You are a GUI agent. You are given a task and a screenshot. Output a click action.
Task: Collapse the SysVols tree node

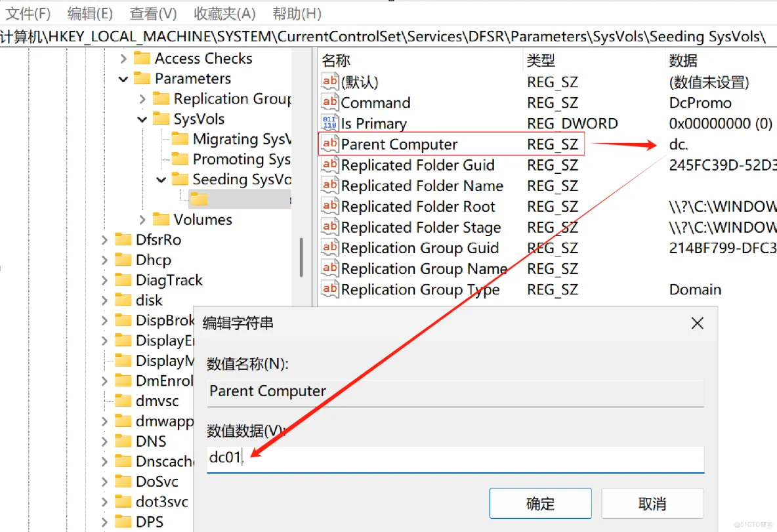[x=142, y=119]
